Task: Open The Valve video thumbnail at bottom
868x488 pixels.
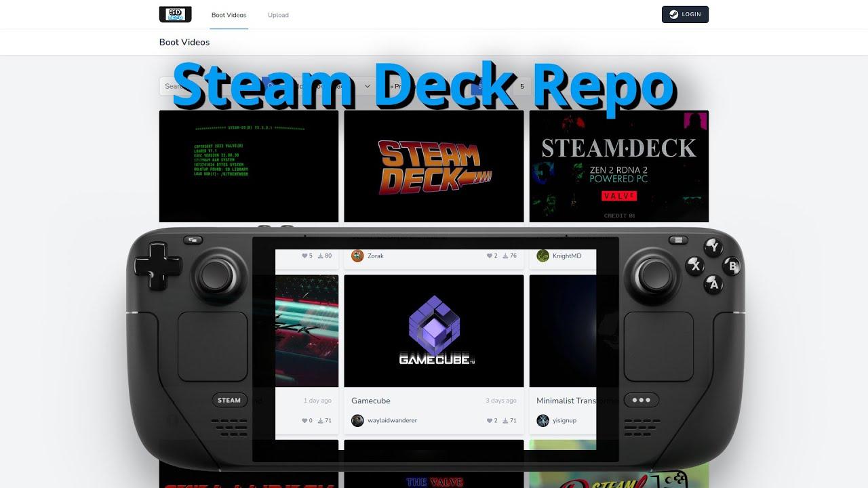Action: pos(434,464)
